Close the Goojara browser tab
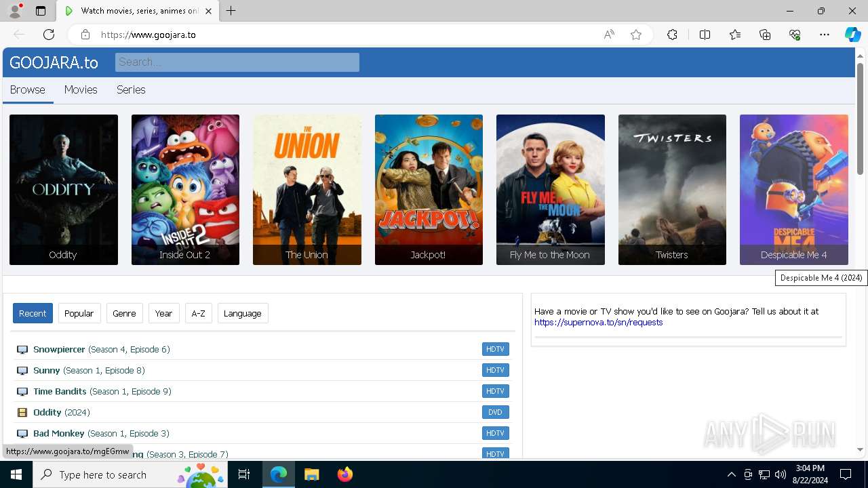This screenshot has width=868, height=488. [208, 11]
